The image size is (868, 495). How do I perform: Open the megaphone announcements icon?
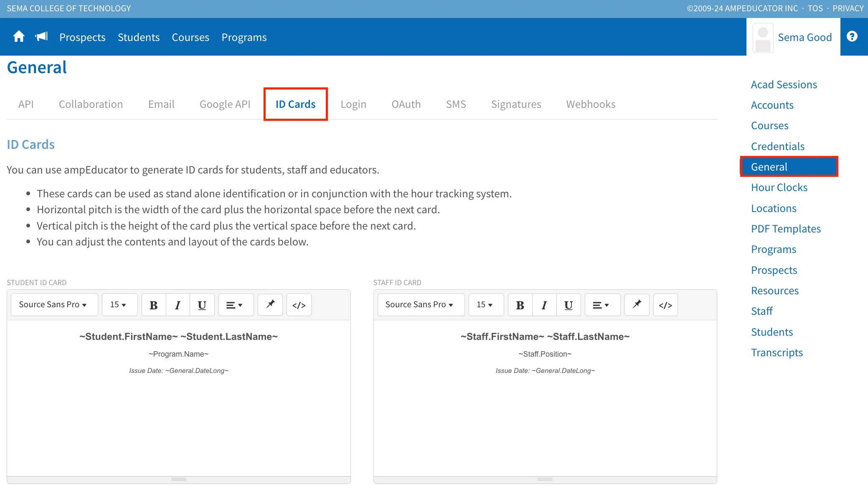coord(42,37)
